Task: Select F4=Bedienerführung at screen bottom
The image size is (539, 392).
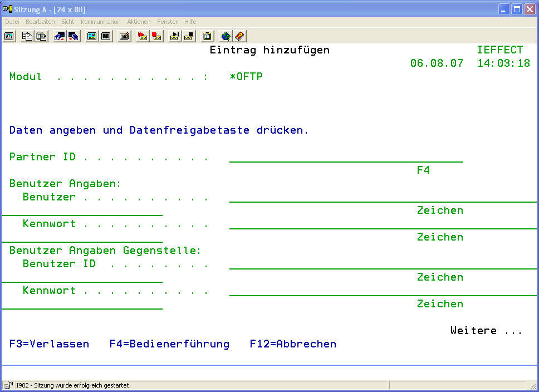Action: (x=169, y=344)
